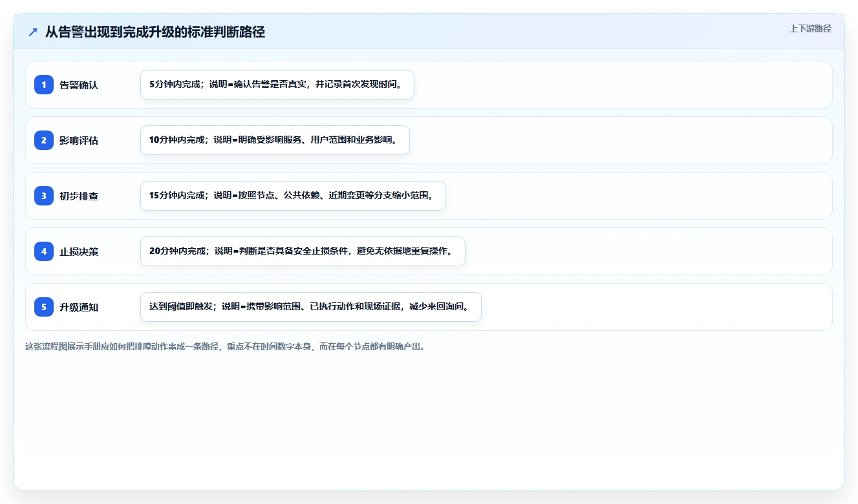This screenshot has height=504, width=858.
Task: Select step number 4 badge
Action: (x=44, y=251)
